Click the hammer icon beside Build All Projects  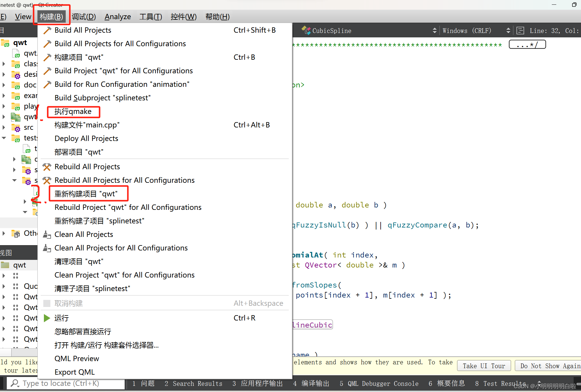47,30
